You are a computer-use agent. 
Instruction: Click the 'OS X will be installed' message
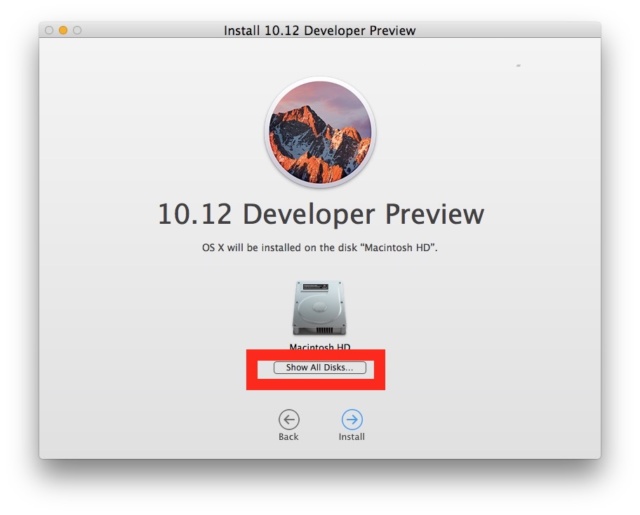pos(320,248)
